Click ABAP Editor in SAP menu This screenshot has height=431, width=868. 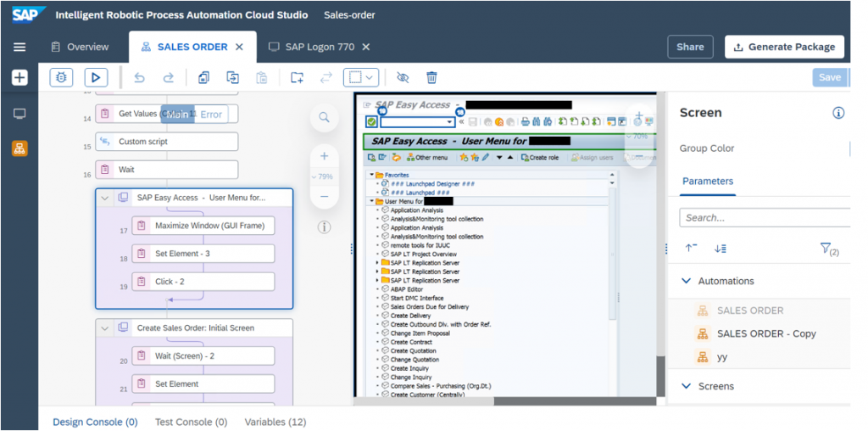tap(406, 289)
